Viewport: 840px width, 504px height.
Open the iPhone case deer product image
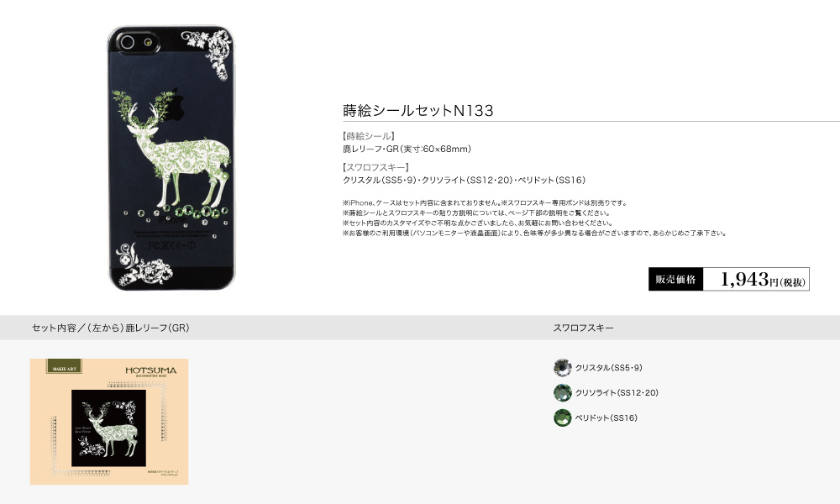point(171,157)
